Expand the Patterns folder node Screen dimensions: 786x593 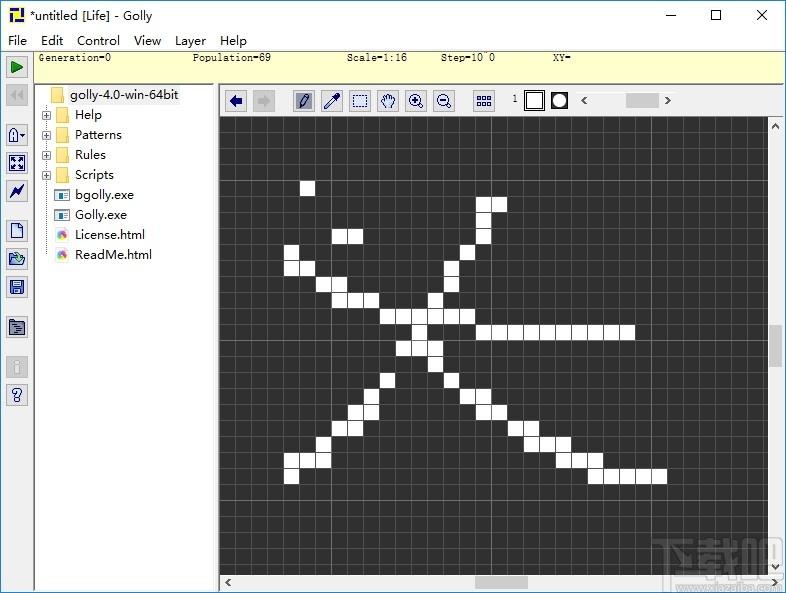coord(47,135)
